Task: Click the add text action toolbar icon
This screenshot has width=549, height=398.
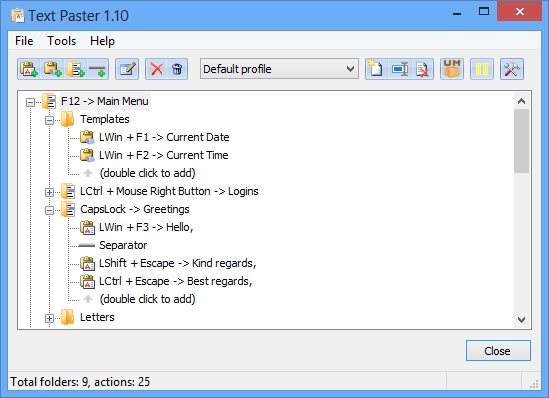Action: coord(29,69)
